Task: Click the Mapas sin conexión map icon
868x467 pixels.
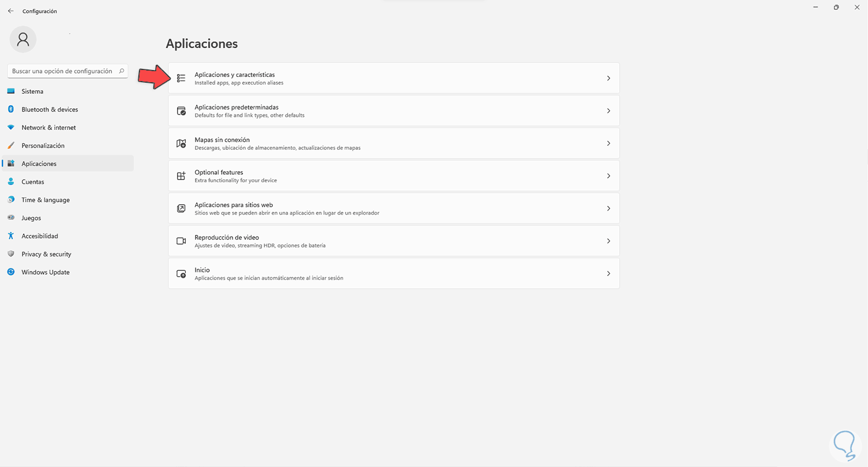Action: point(181,144)
